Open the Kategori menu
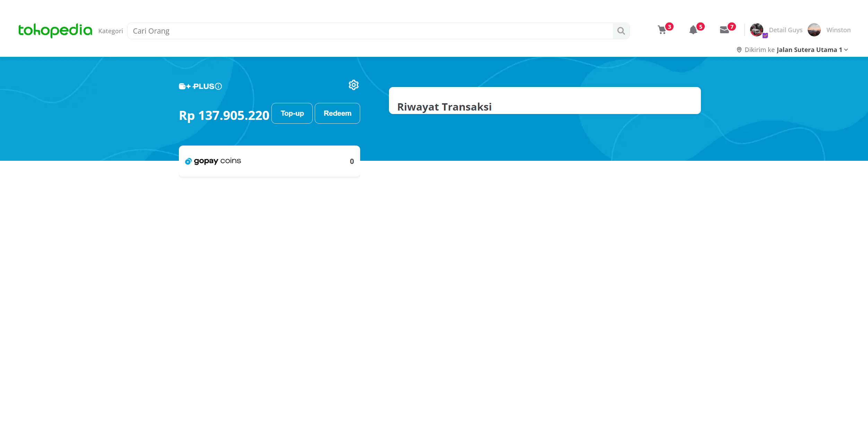 [111, 31]
